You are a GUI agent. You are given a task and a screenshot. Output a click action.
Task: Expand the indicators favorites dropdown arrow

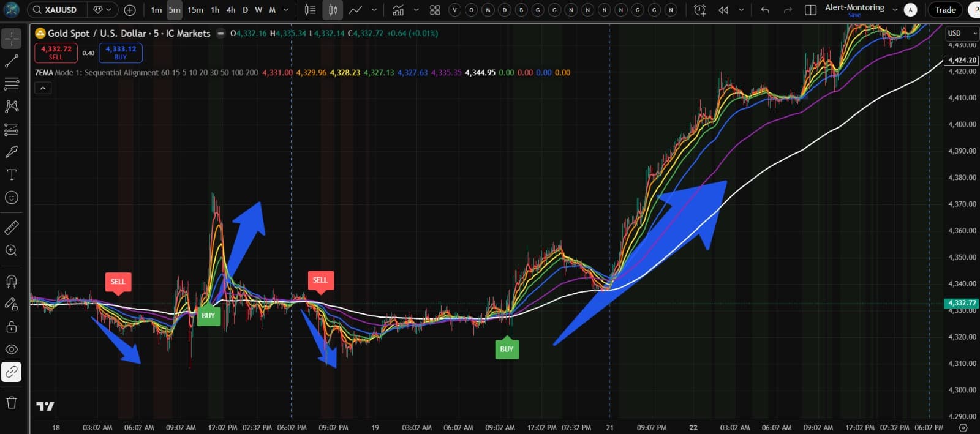tap(417, 10)
